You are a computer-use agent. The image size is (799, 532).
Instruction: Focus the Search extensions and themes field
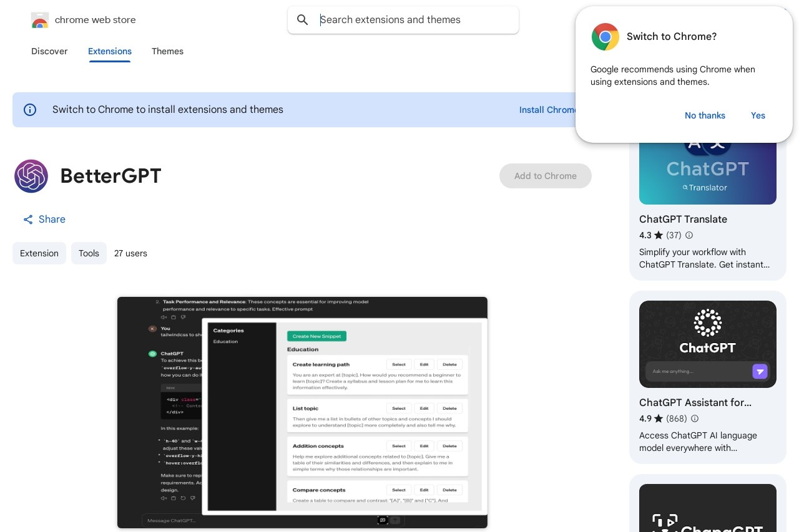pyautogui.click(x=403, y=20)
